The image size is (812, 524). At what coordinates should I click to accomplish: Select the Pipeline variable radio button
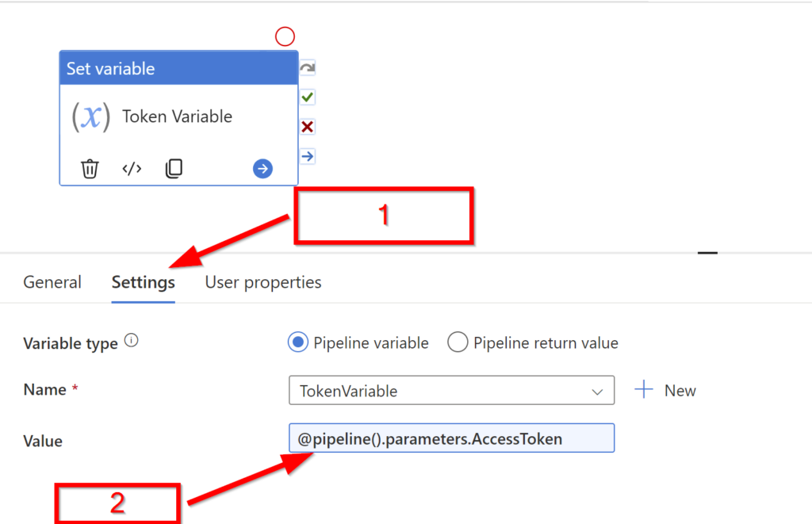pos(298,342)
